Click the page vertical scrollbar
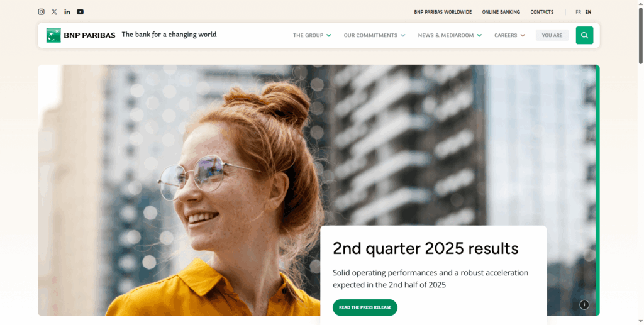This screenshot has width=644, height=325. (640, 162)
